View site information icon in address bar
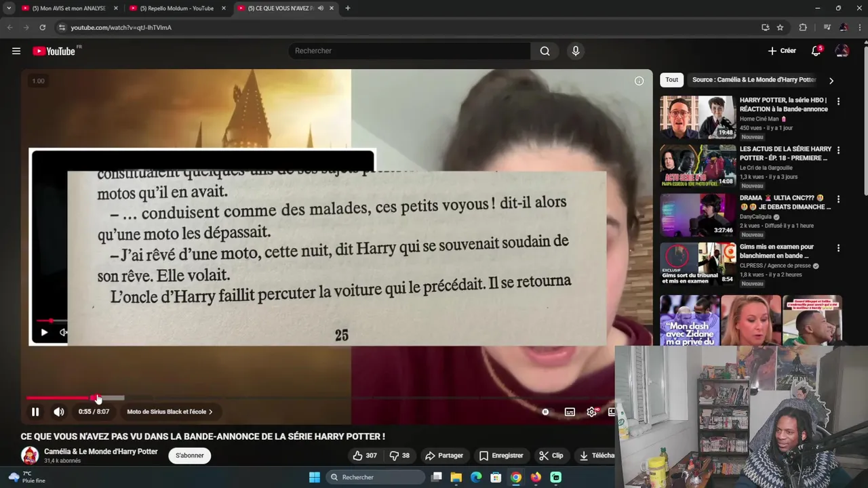Viewport: 868px width, 488px height. [x=62, y=27]
